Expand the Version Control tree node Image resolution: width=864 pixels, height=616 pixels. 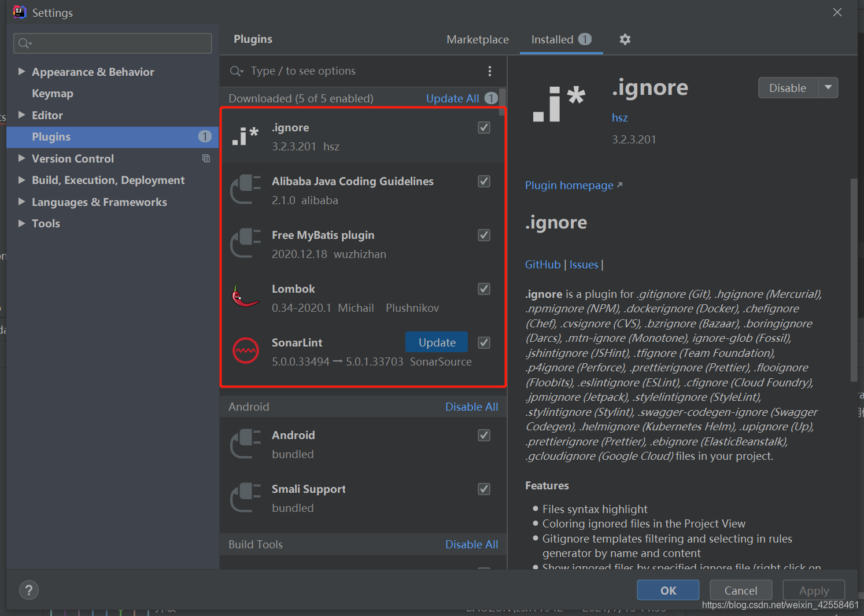22,158
